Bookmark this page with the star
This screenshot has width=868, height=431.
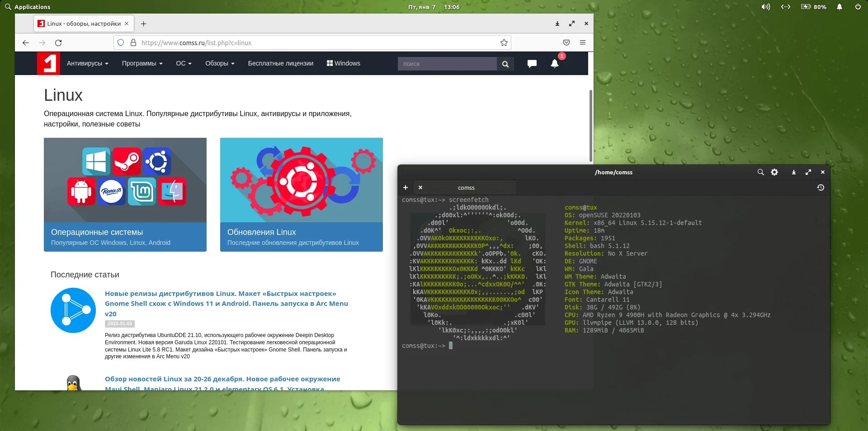click(504, 42)
